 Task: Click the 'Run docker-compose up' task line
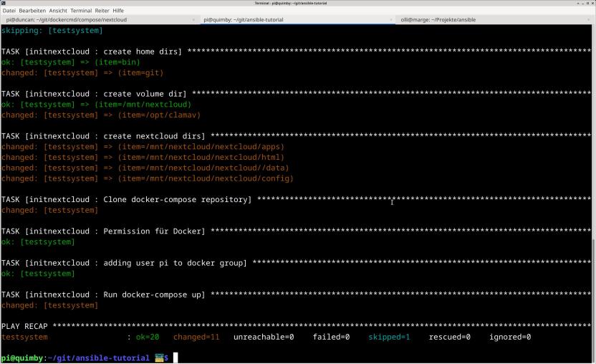click(x=296, y=294)
